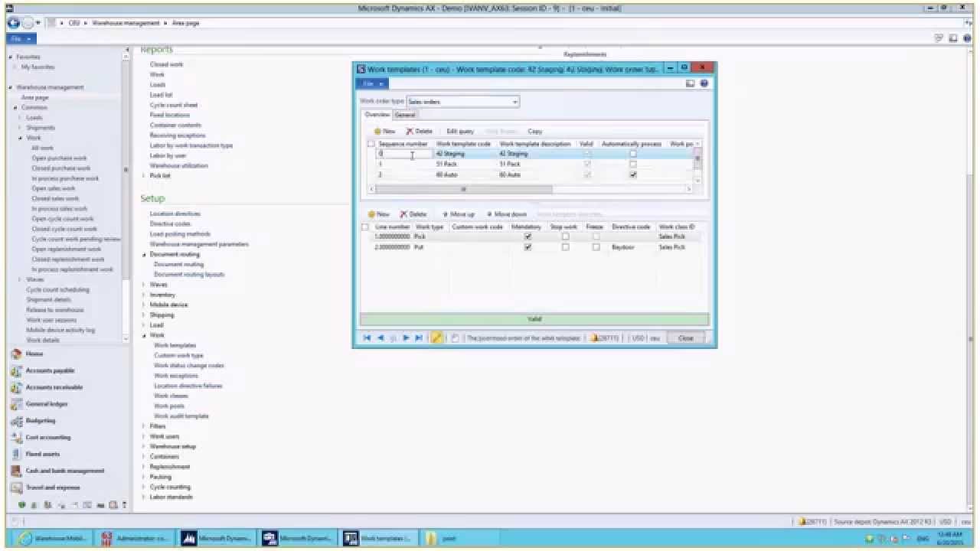This screenshot has width=980, height=551.
Task: Click Delete in the work lines toolbar
Action: click(413, 214)
